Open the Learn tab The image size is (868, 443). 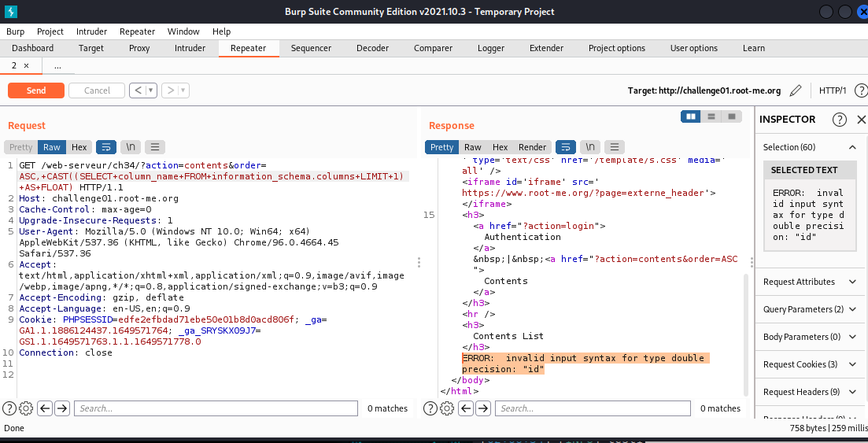(753, 48)
